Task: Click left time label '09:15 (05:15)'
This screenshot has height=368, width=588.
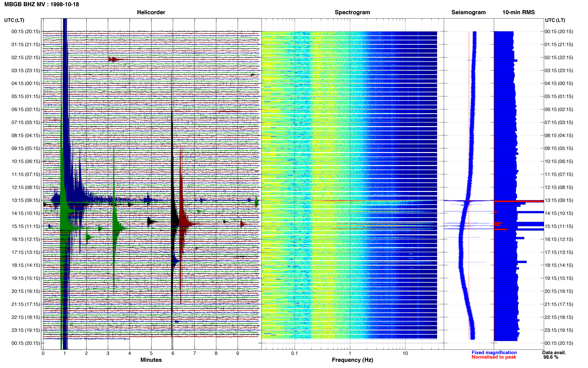Action: click(x=26, y=148)
